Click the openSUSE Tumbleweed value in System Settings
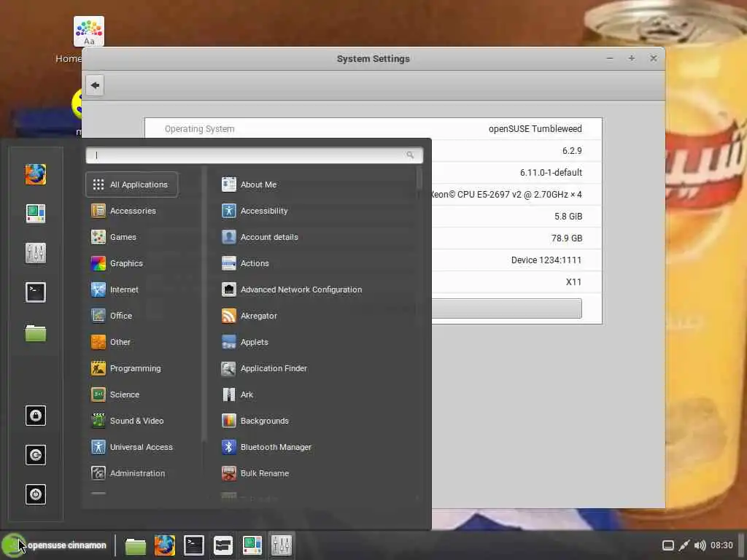747x560 pixels. (535, 129)
